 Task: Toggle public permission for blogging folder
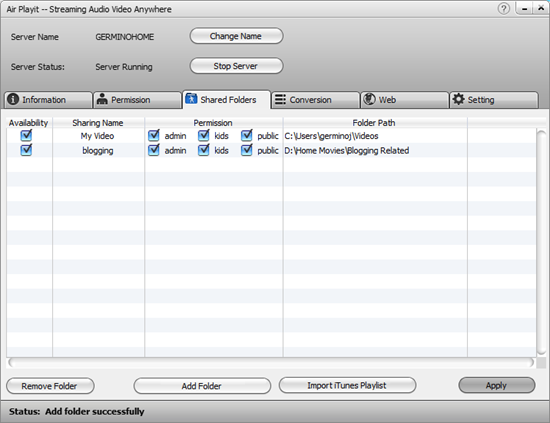coord(247,150)
